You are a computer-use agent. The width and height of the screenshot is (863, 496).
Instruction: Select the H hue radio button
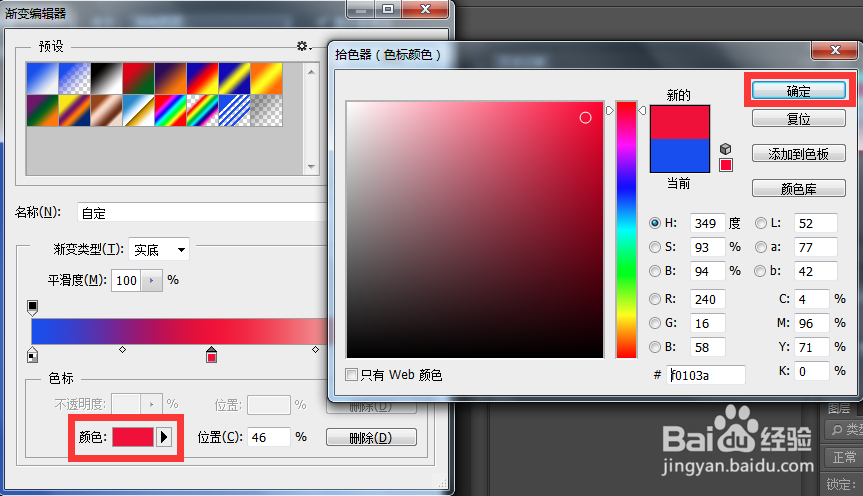click(655, 223)
